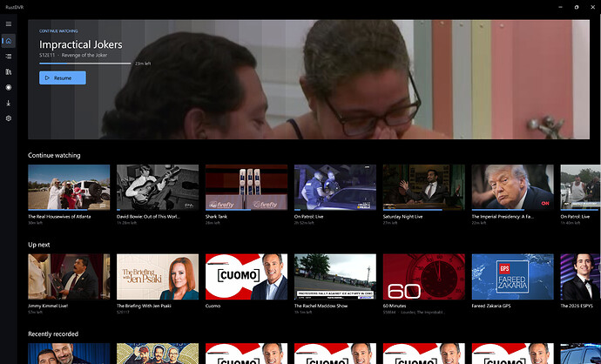This screenshot has height=364, width=601.
Task: Open The Rachel Maddow Show thumbnail
Action: 335,277
